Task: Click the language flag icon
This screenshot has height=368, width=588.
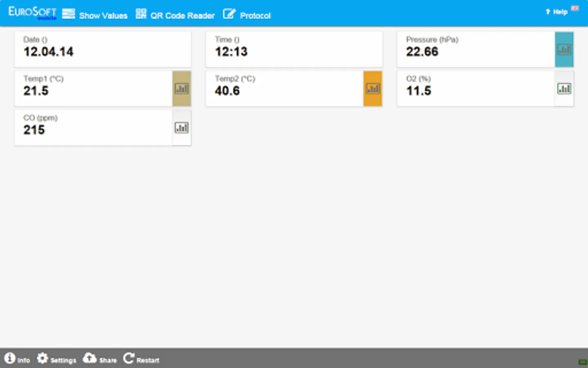Action: [575, 8]
